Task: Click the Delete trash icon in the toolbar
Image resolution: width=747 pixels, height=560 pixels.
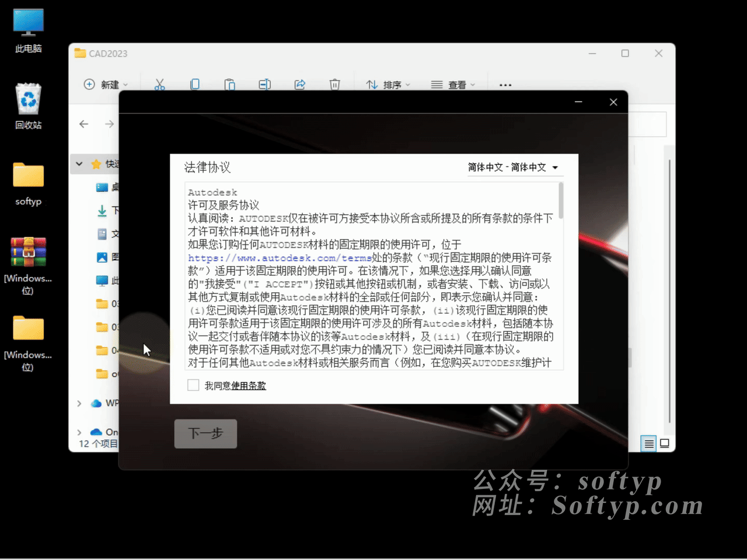Action: pyautogui.click(x=334, y=85)
